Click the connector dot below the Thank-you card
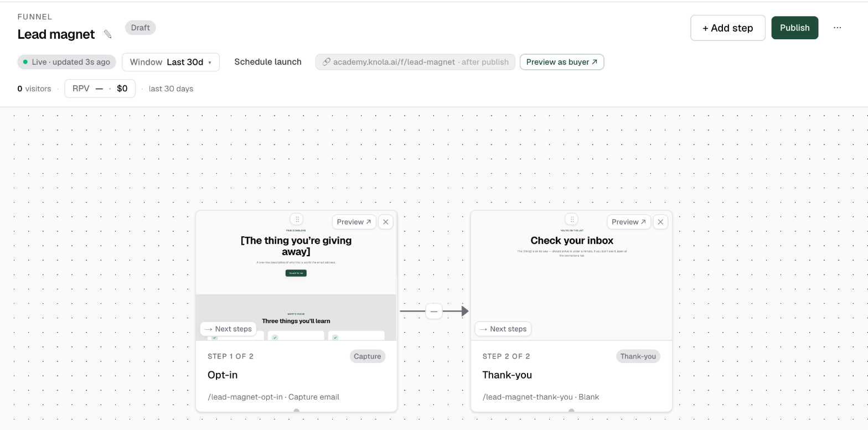The width and height of the screenshot is (868, 430). [571, 411]
